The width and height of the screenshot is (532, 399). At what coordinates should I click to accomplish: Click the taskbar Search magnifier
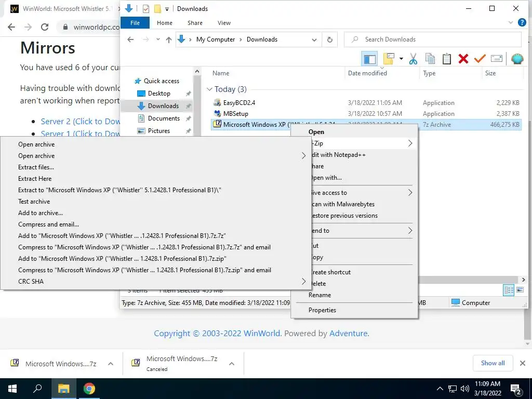coord(37,389)
